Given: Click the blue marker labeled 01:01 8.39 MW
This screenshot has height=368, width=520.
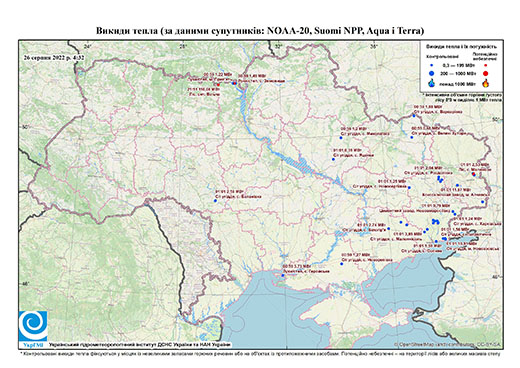Looking at the screenshot, I should [x=333, y=159].
